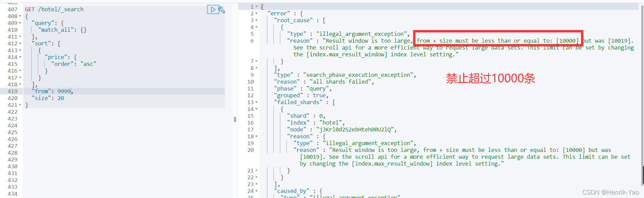Viewport: 644px width, 198px height.
Task: Click the response pane vertical scrollbar
Action: tap(642, 96)
